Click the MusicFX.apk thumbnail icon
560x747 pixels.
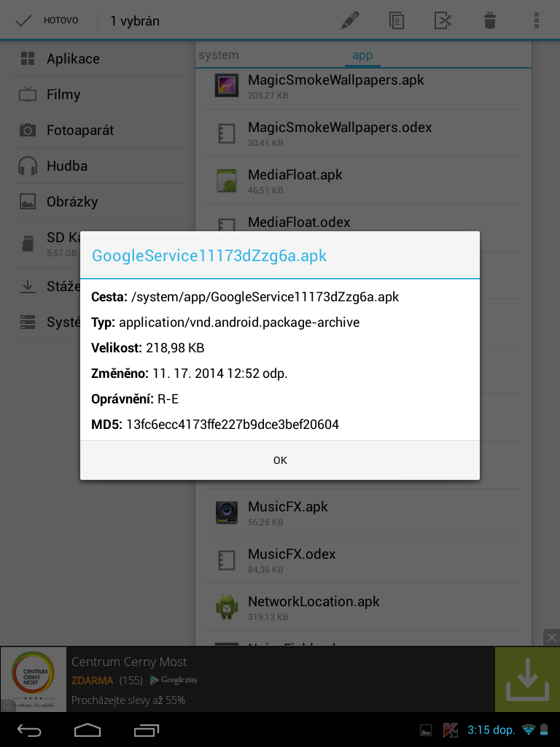click(x=227, y=512)
